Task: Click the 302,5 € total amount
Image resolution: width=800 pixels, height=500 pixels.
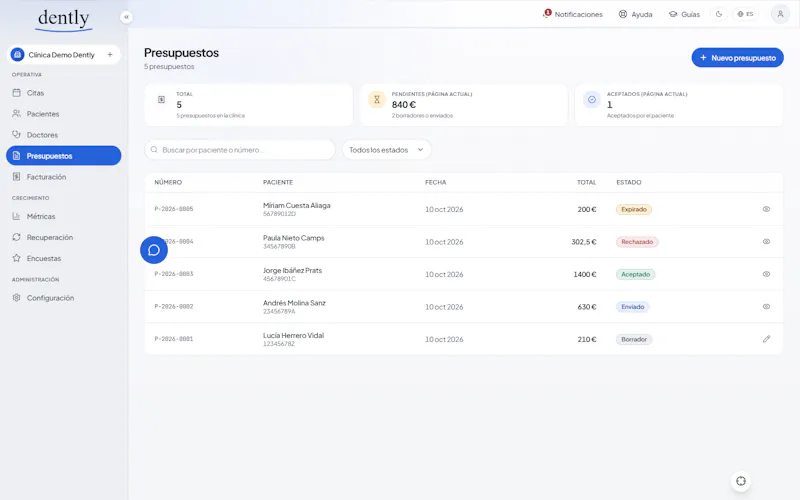Action: 584,242
